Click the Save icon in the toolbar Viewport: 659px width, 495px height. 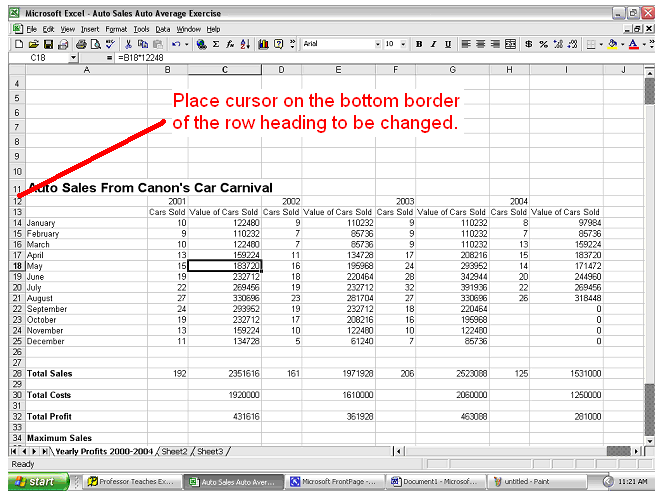[x=48, y=44]
